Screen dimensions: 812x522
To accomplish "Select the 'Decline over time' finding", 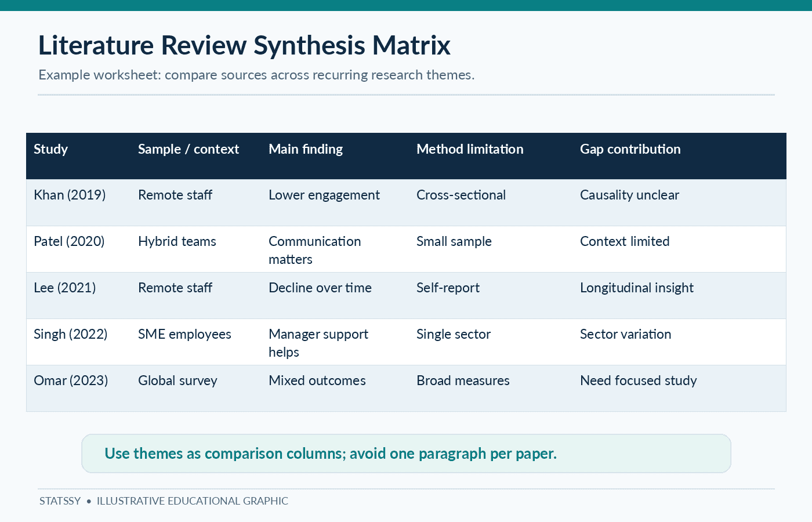I will (320, 288).
